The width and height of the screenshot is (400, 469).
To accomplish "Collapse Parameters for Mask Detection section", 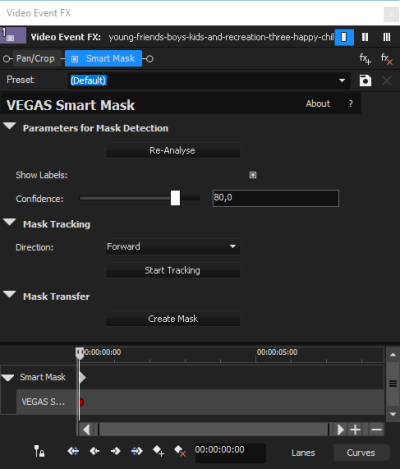I will pos(9,126).
